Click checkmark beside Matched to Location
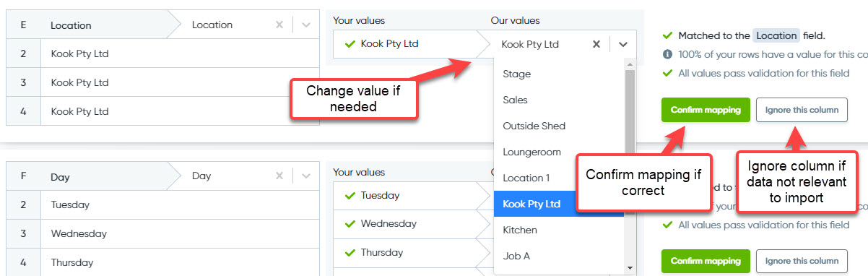Viewport: 868px width, 276px height. pyautogui.click(x=667, y=35)
